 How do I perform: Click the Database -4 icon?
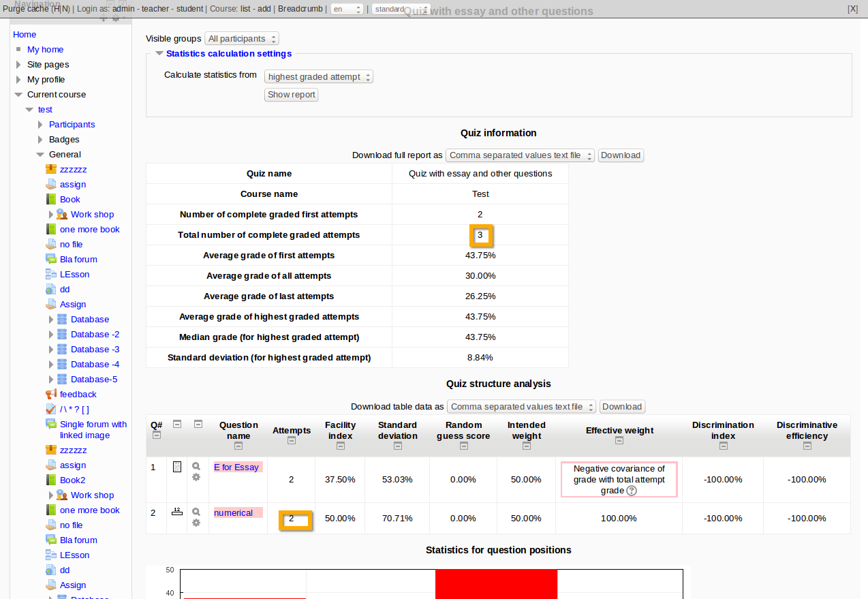tap(62, 364)
